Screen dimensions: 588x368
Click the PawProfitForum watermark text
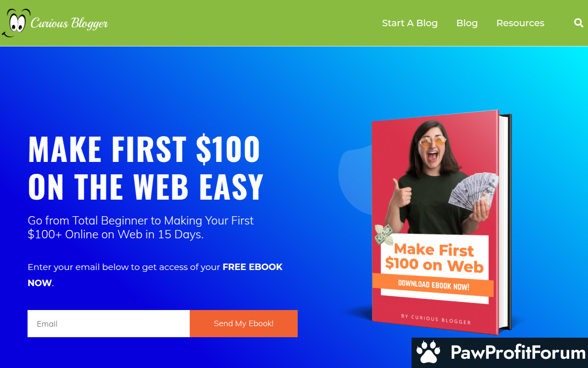[x=518, y=353]
